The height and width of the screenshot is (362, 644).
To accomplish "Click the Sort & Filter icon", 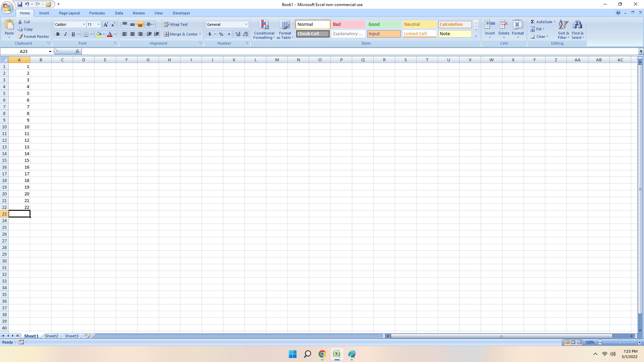I will tap(563, 25).
